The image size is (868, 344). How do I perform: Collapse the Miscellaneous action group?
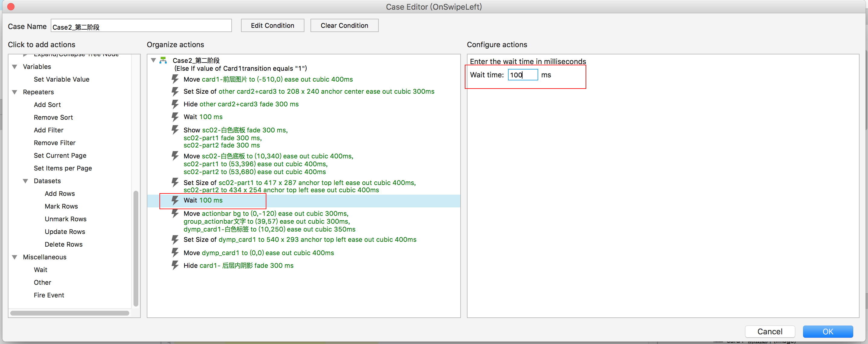[15, 257]
